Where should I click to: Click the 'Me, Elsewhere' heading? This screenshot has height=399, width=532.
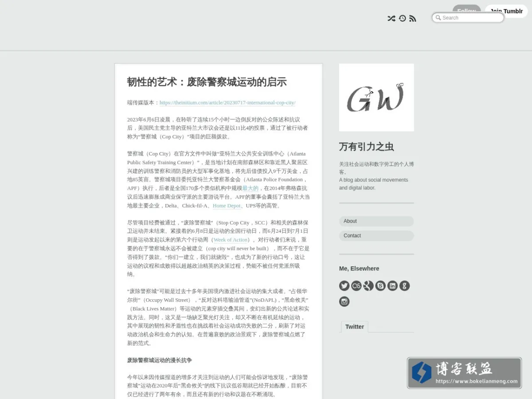tap(359, 269)
